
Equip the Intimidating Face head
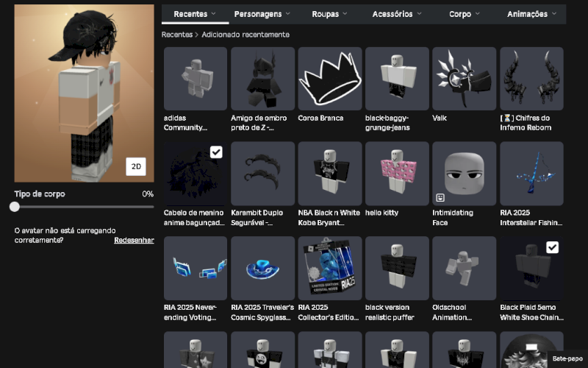tap(465, 174)
